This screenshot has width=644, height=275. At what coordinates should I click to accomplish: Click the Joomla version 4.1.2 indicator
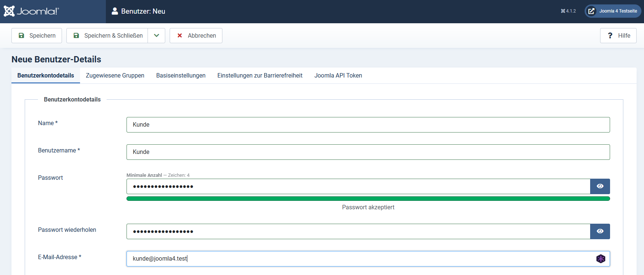click(568, 11)
